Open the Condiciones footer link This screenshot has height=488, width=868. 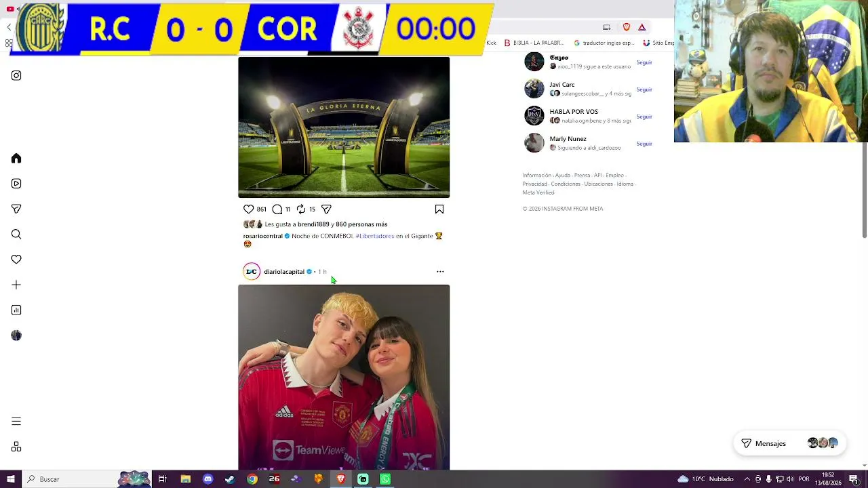coord(566,184)
